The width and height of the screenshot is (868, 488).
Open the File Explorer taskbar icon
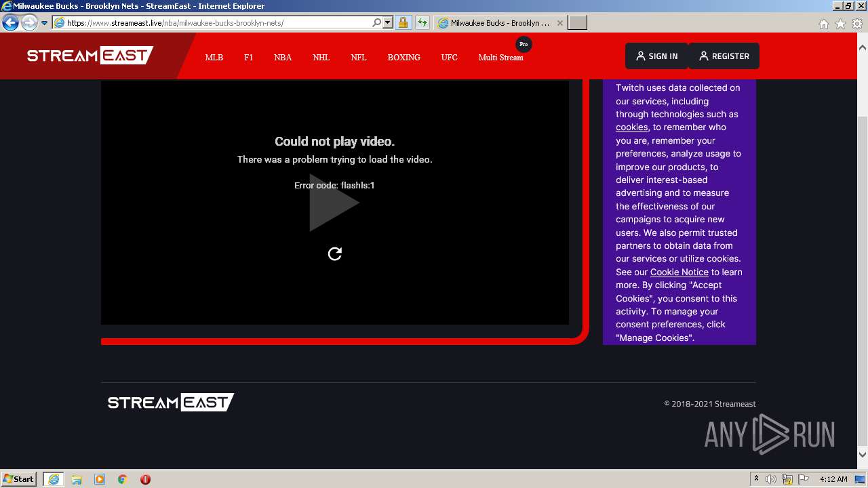point(77,479)
